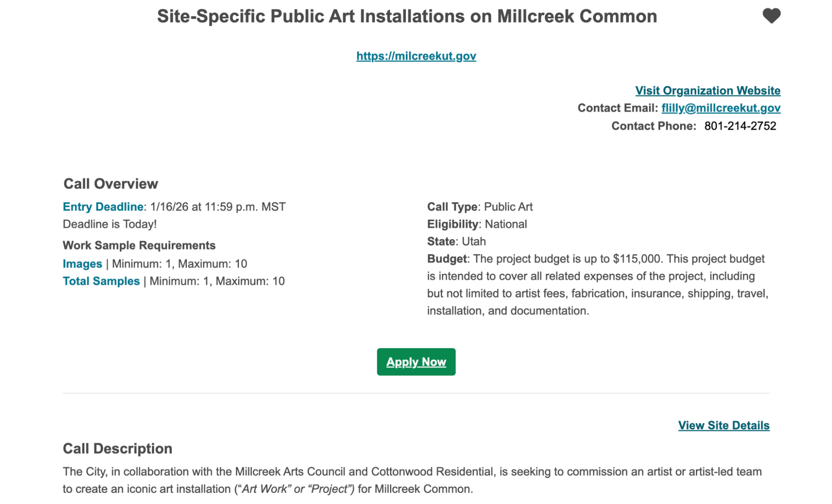Open the View Site Details link
This screenshot has height=504, width=832.
pos(723,425)
